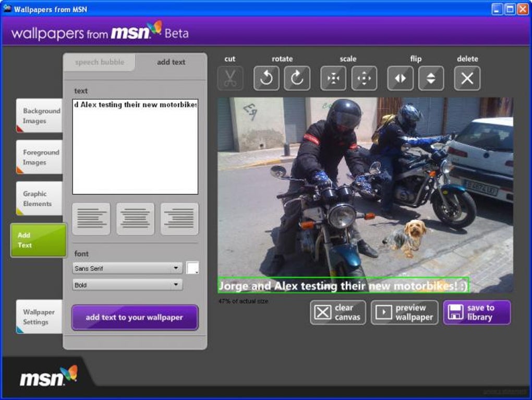
Task: Click the save to library button
Action: tap(477, 312)
